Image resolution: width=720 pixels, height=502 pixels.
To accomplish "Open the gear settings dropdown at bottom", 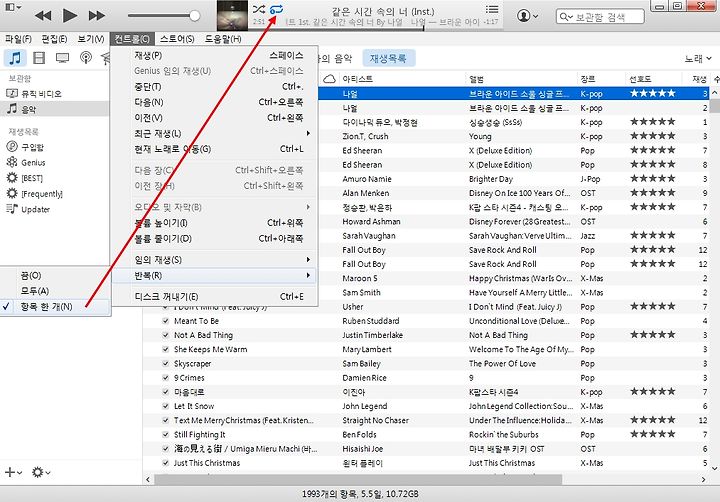I will click(40, 472).
